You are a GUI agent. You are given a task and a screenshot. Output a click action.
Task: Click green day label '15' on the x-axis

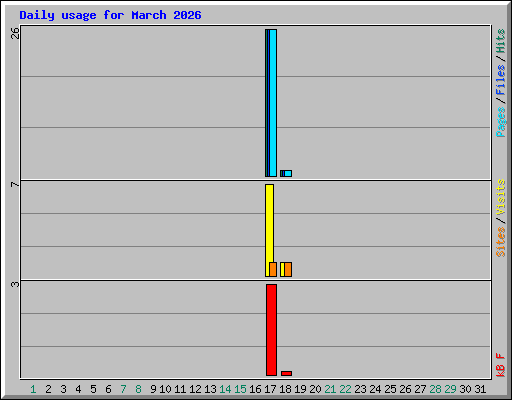[240, 389]
